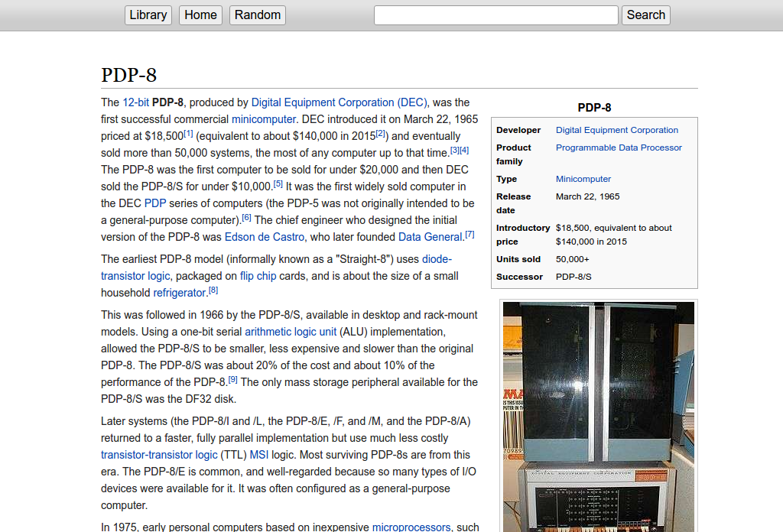Open the Data General link

click(430, 237)
